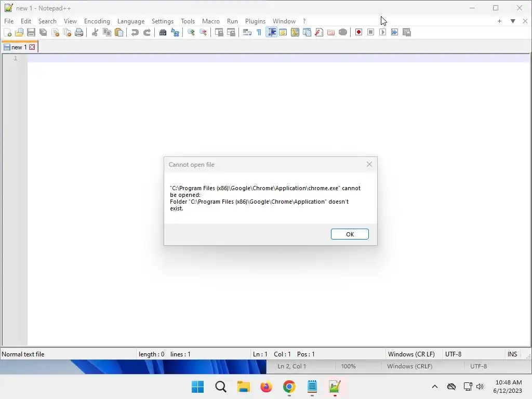Toggle the INS insert mode indicator
The image size is (532, 399).
512,354
